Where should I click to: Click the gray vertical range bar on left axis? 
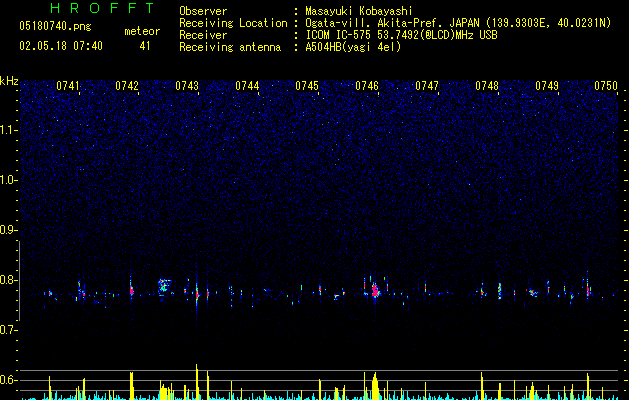point(19,281)
